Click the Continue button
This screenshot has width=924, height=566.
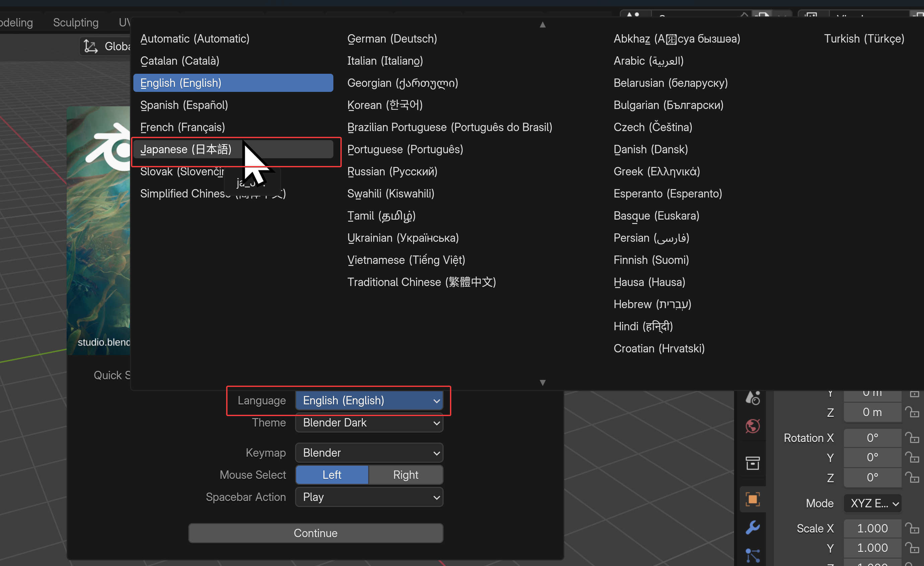pyautogui.click(x=316, y=533)
